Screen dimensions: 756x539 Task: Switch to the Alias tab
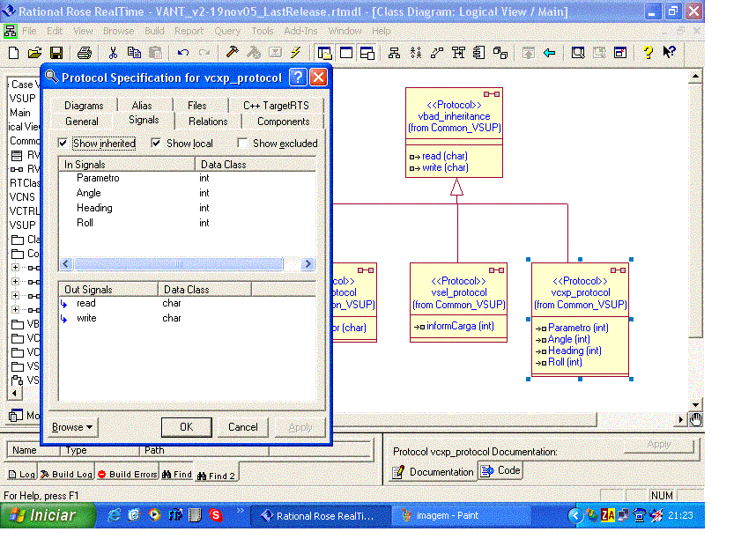click(142, 106)
